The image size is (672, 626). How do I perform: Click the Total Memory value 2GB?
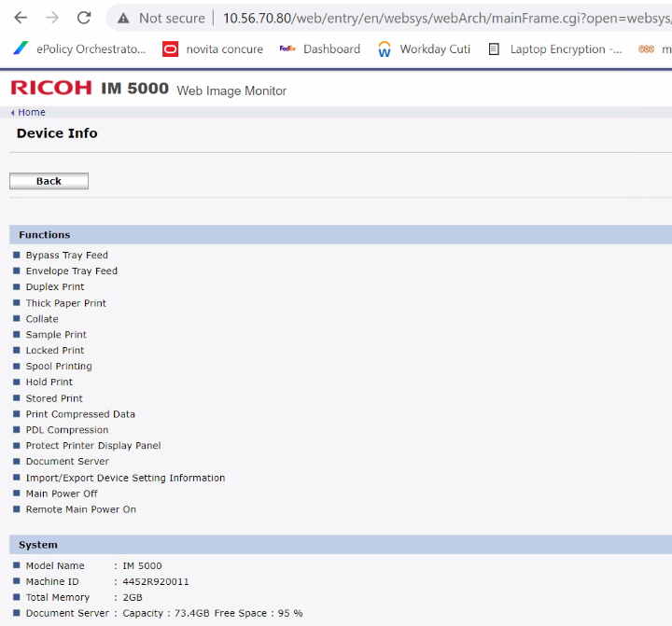(133, 597)
